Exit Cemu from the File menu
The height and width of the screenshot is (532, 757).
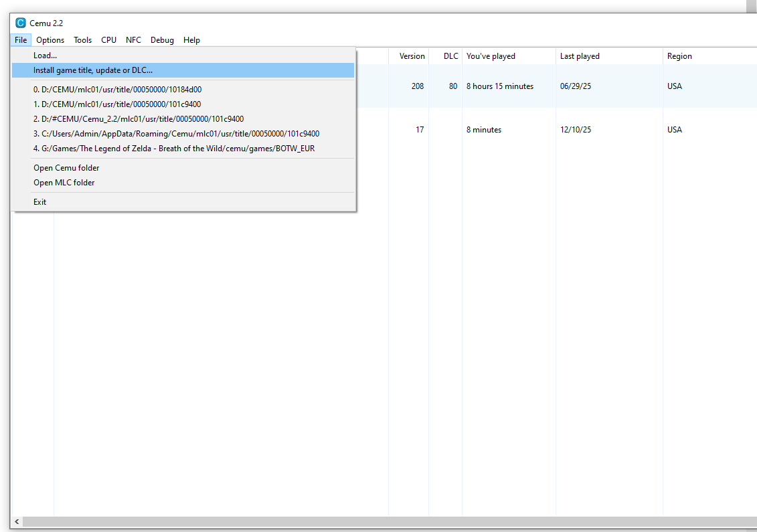40,202
